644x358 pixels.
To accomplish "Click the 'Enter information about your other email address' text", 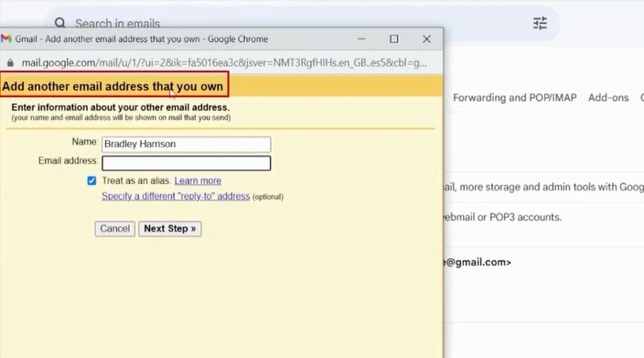I will point(121,108).
